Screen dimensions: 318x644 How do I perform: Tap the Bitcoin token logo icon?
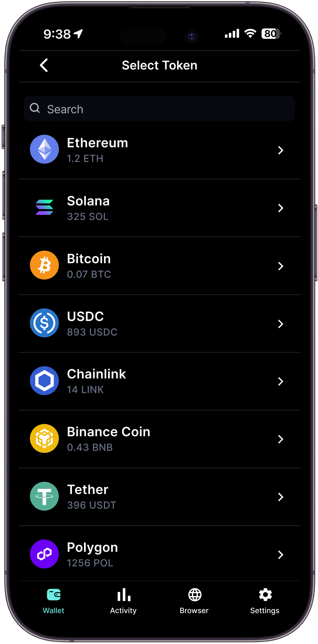tap(44, 265)
